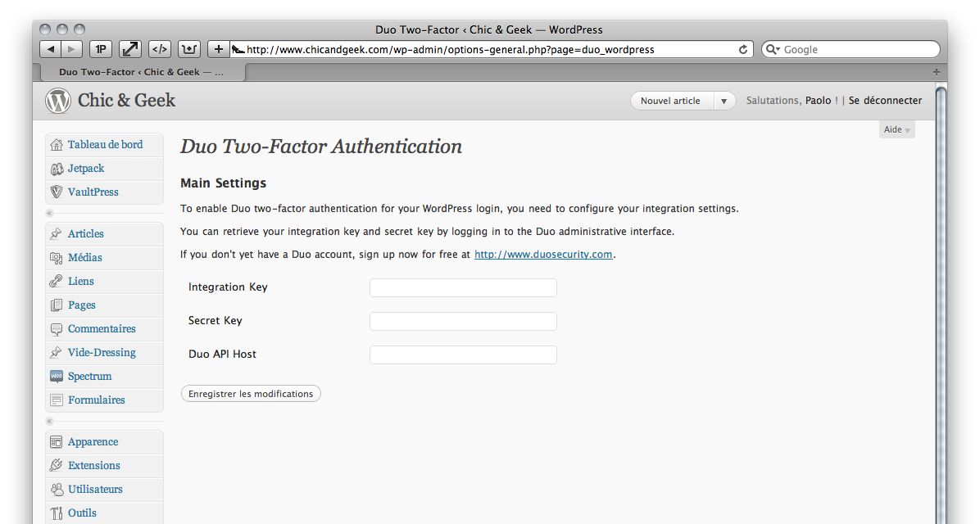980x524 pixels.
Task: Click the 1Password toolbar button
Action: pos(100,49)
